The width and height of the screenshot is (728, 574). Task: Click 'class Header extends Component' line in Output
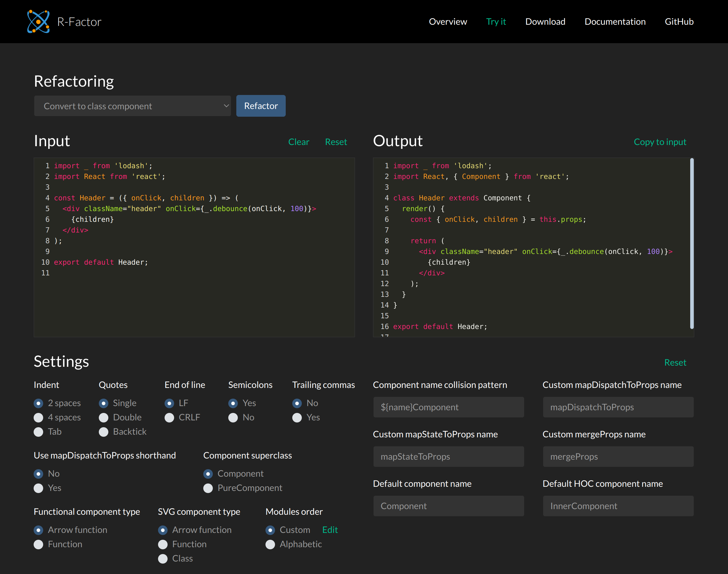[x=462, y=198]
